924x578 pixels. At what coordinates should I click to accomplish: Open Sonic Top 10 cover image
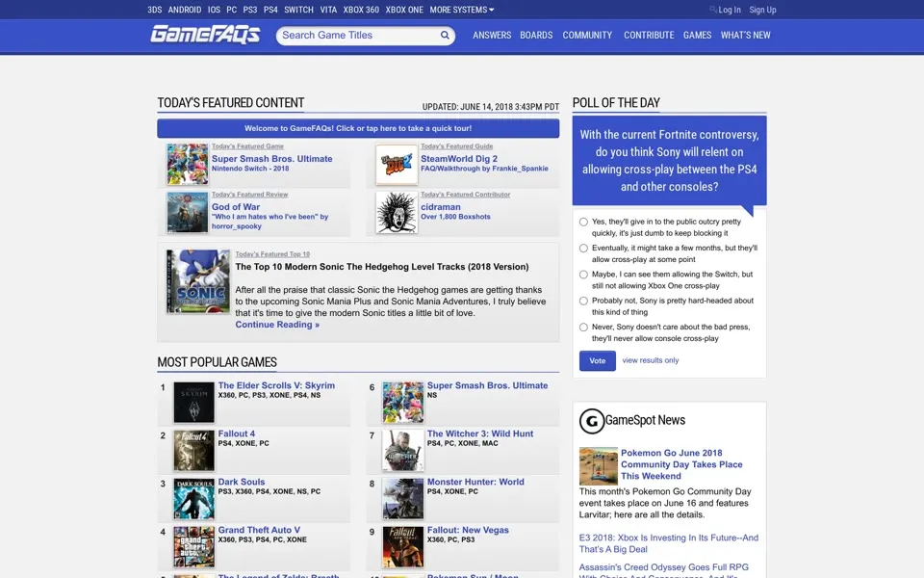198,280
